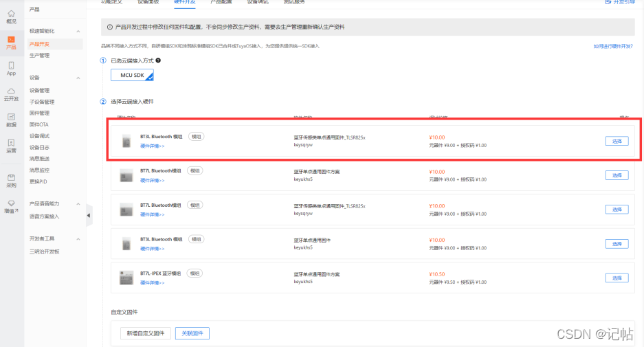Click 选择 for the BT7L-IPEX 蓝牙模组
This screenshot has height=347, width=644.
coord(617,278)
